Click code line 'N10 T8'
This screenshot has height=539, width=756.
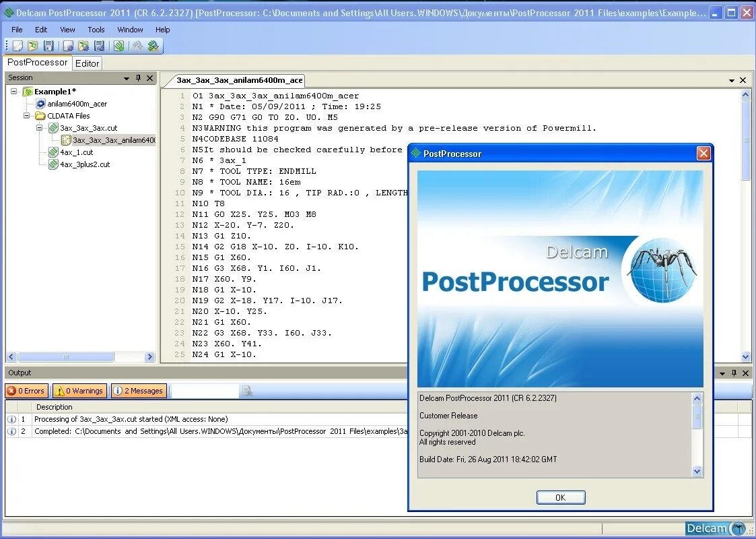208,203
